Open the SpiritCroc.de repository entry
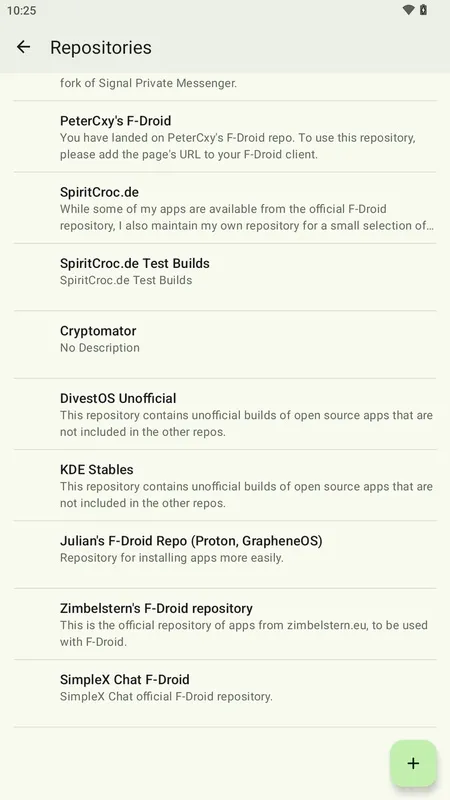The height and width of the screenshot is (800, 450). (225, 208)
